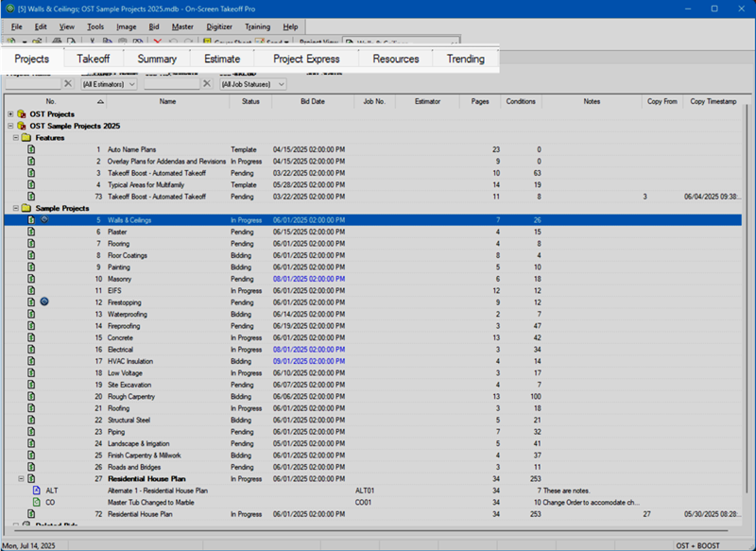Click the bid icon in the Electrical row

pos(31,350)
